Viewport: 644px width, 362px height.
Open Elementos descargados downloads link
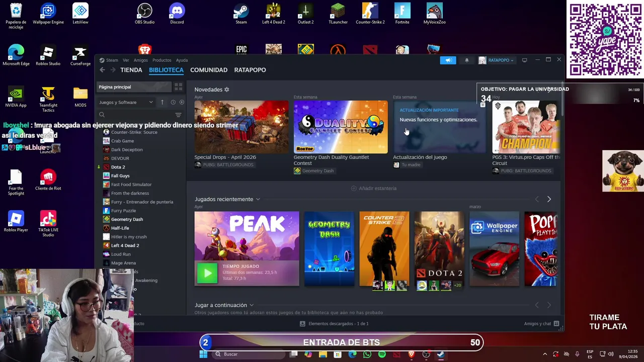(334, 324)
